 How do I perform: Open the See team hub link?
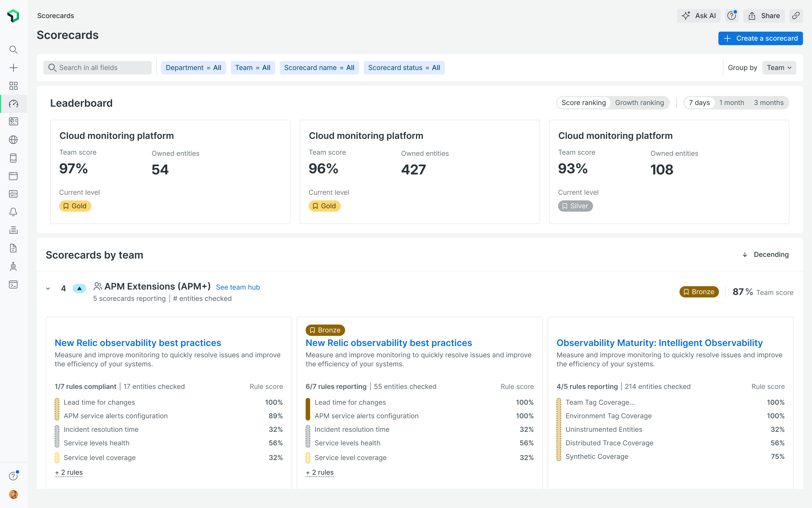[x=238, y=287]
